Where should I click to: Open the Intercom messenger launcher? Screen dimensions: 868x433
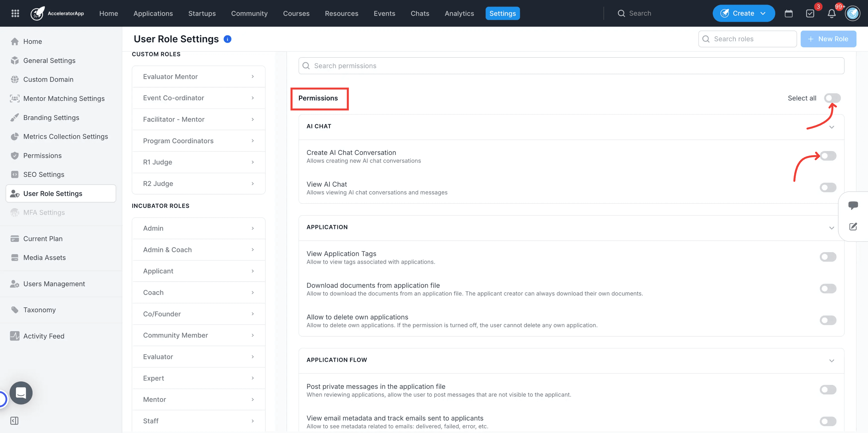click(x=21, y=393)
